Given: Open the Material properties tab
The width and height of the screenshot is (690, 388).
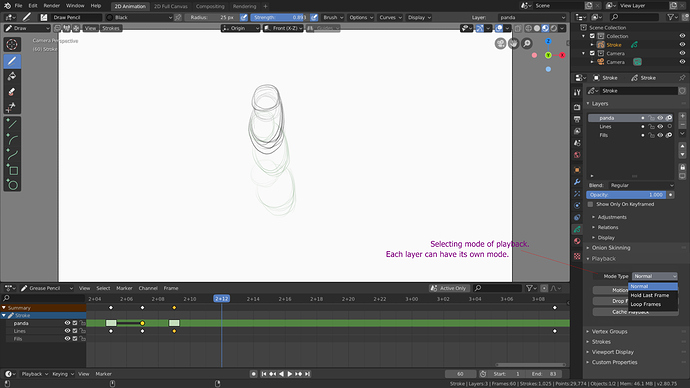Looking at the screenshot, I should point(577,241).
